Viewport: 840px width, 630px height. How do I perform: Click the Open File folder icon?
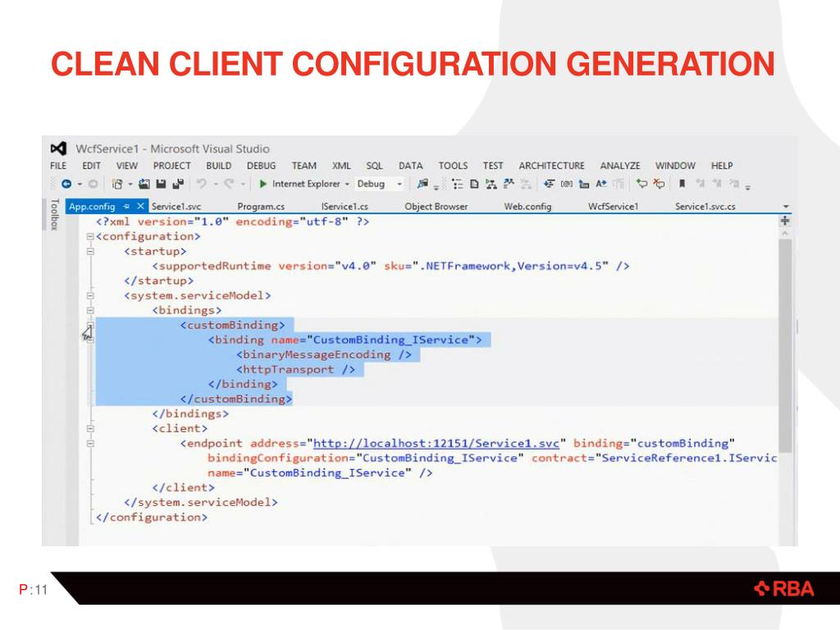click(144, 184)
